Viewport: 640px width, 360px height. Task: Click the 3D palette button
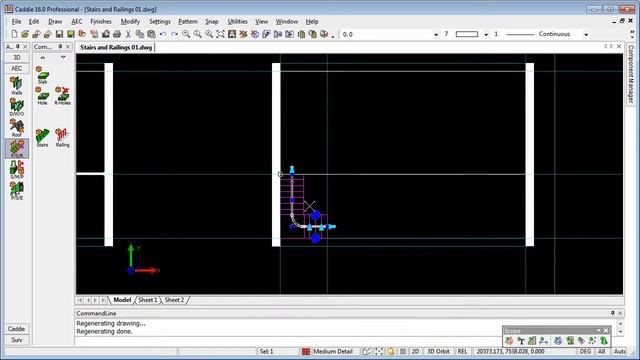[17, 58]
